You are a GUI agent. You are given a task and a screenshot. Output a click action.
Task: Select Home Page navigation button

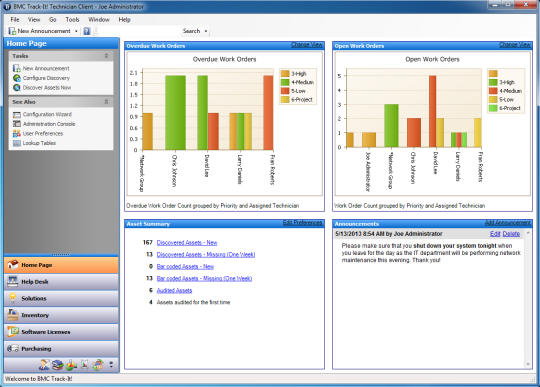point(61,265)
